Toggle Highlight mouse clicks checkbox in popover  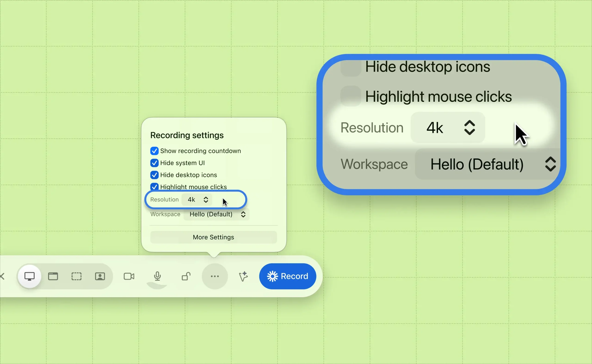(154, 187)
